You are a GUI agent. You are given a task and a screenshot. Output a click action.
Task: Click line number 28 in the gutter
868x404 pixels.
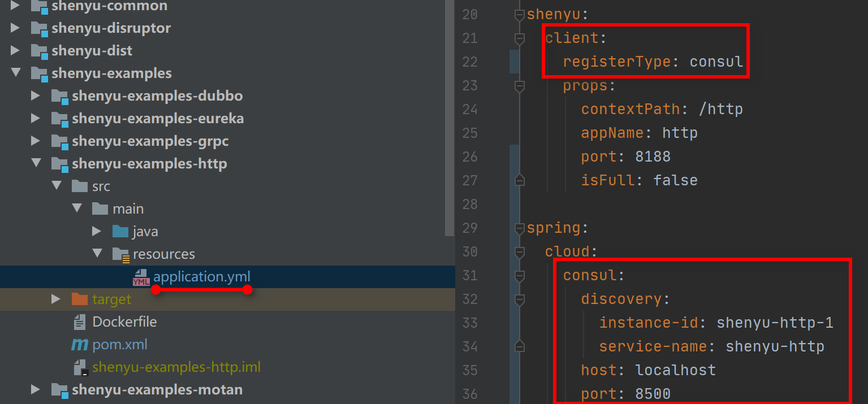click(x=469, y=204)
